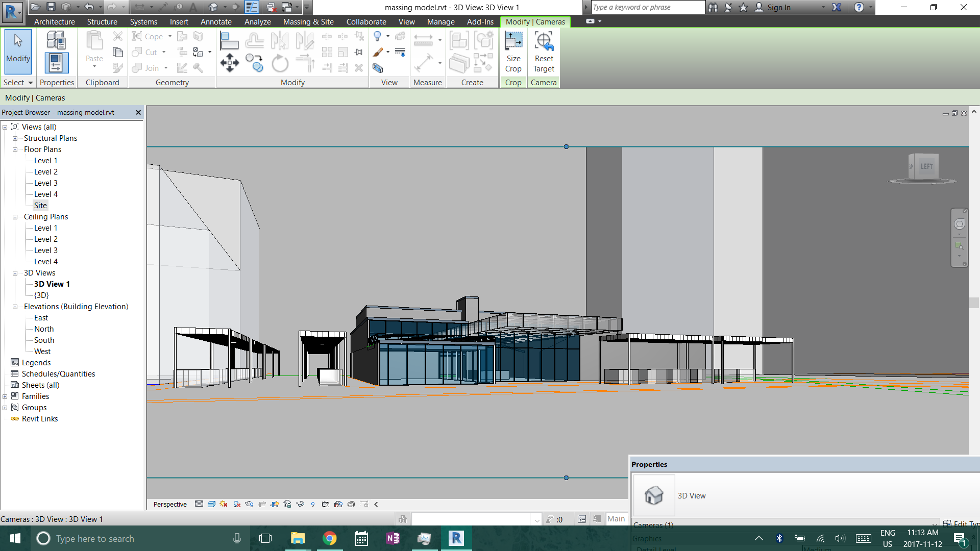The height and width of the screenshot is (551, 980).
Task: Collapse the Floor Plans node
Action: [x=15, y=149]
